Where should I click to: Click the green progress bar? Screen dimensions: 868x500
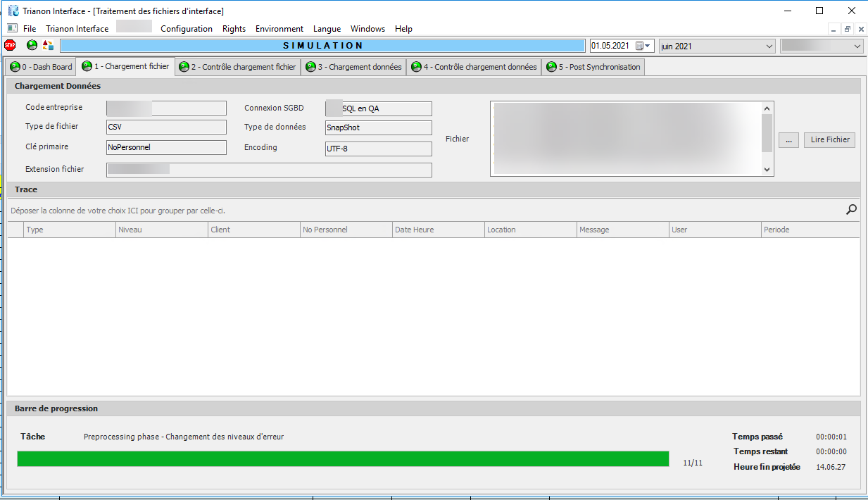pos(342,459)
